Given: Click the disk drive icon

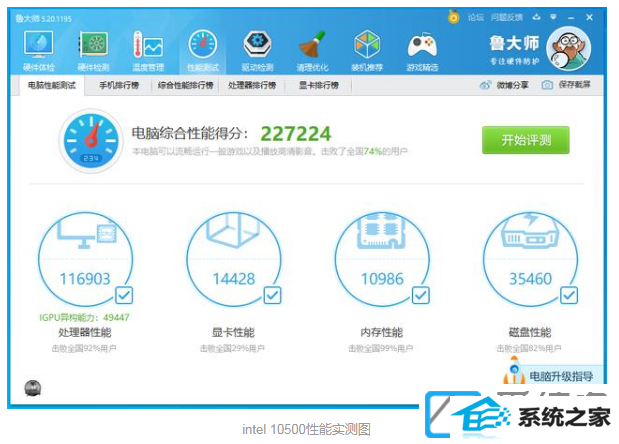Looking at the screenshot, I should point(530,231).
